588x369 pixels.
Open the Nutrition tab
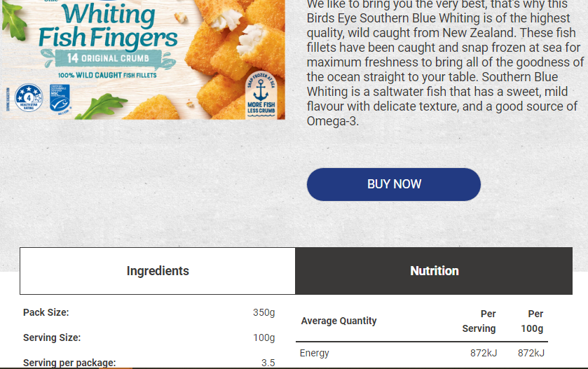coord(434,271)
